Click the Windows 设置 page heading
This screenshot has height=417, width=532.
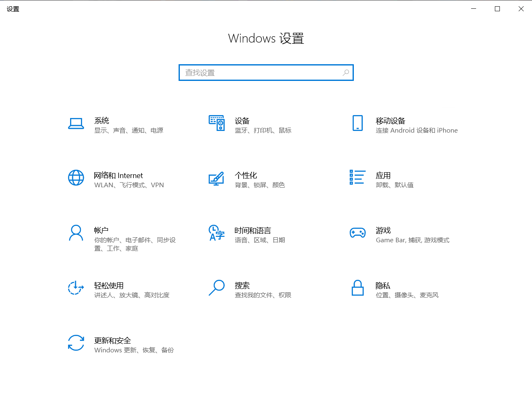point(266,38)
